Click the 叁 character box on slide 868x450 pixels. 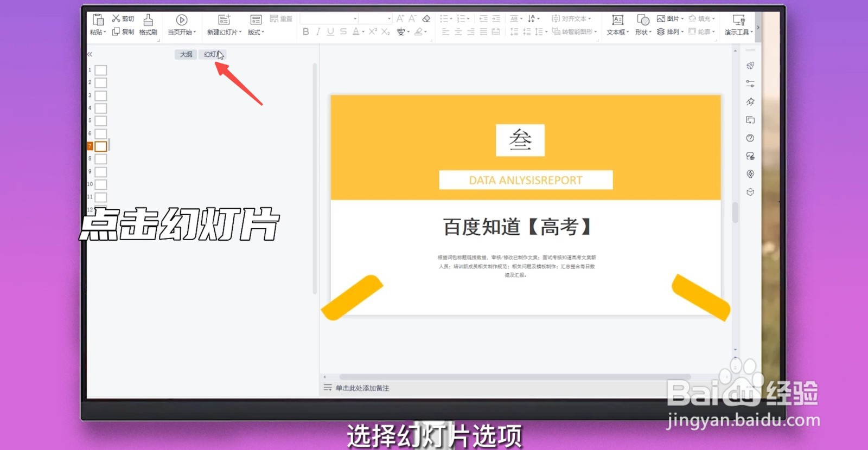click(x=520, y=140)
